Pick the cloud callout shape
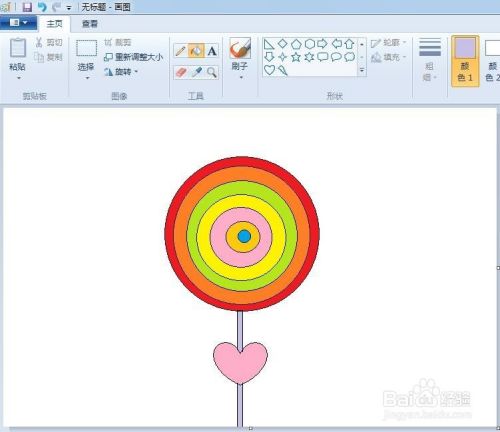This screenshot has width=500, height=432. coord(350,57)
